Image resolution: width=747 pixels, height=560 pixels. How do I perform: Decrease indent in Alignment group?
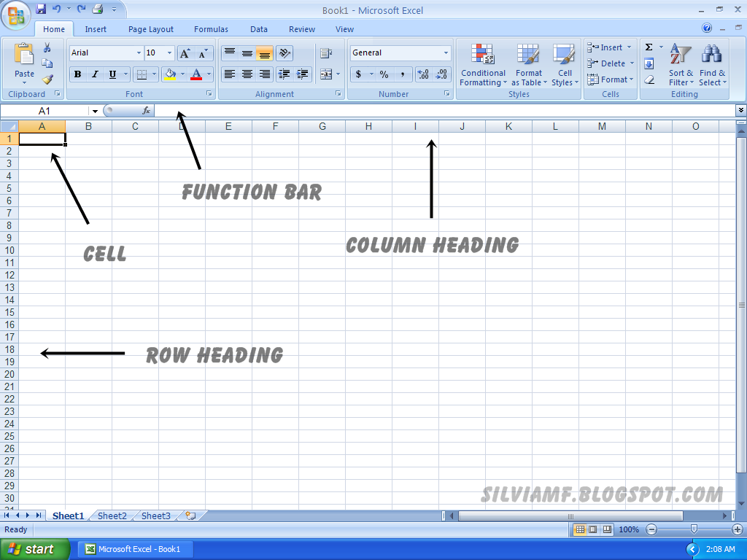coord(284,74)
